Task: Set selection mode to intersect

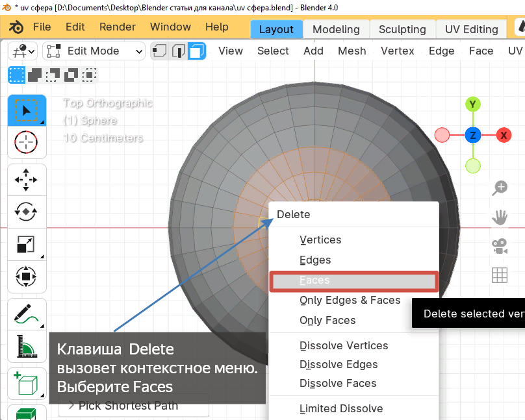Action: [89, 75]
